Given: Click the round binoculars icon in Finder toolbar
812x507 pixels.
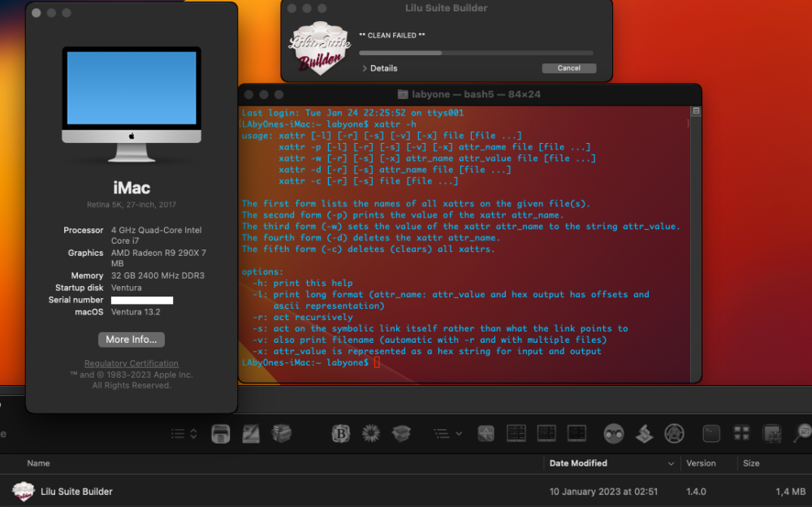Looking at the screenshot, I should point(614,433).
